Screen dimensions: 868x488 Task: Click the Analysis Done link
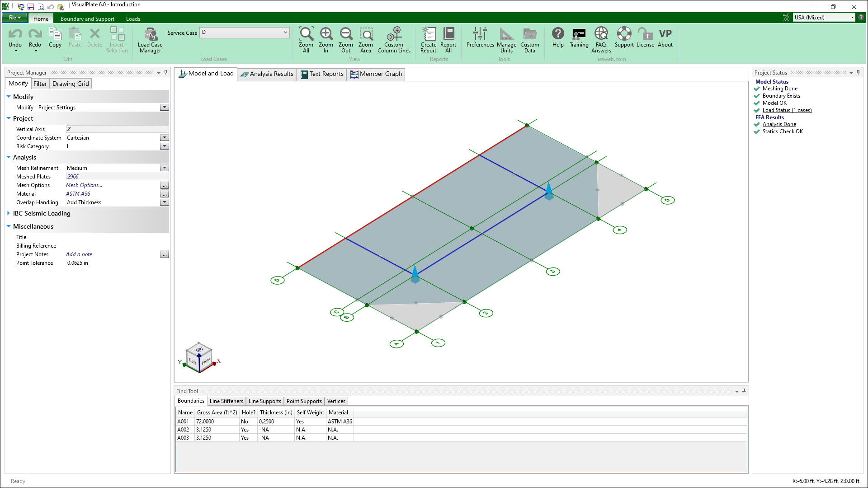[779, 124]
